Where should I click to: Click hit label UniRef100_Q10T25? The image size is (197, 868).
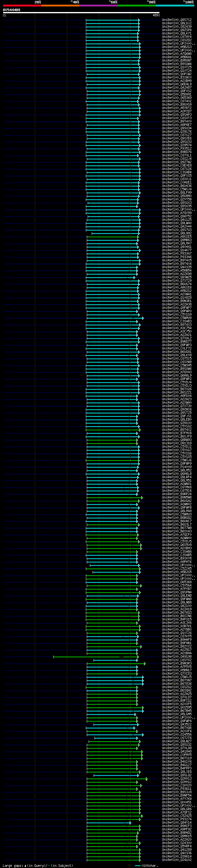tap(177, 67)
